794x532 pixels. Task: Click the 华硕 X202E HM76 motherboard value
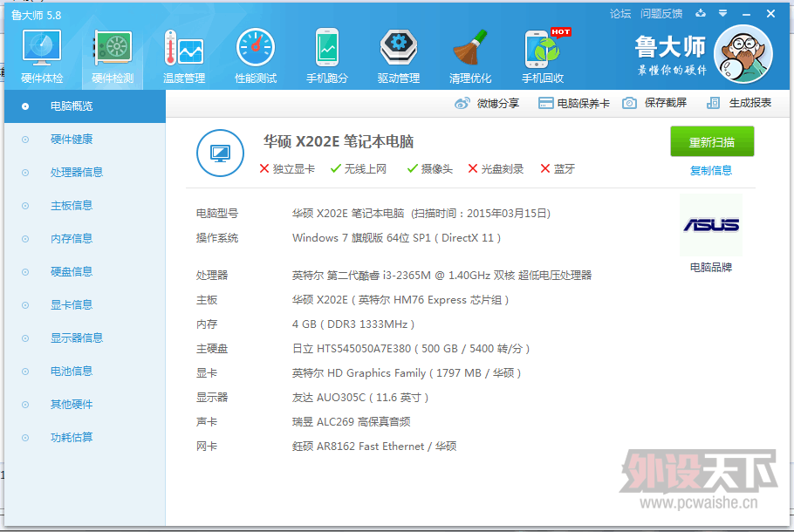point(400,300)
